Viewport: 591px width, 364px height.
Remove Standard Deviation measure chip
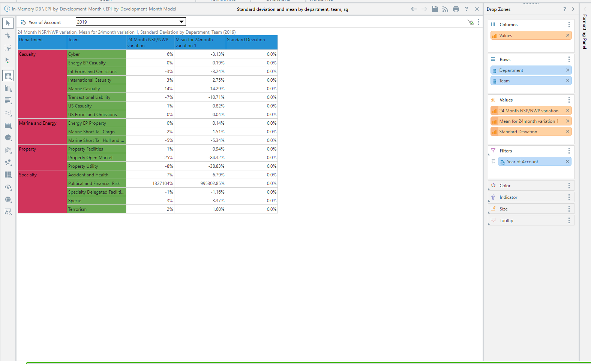pyautogui.click(x=568, y=131)
